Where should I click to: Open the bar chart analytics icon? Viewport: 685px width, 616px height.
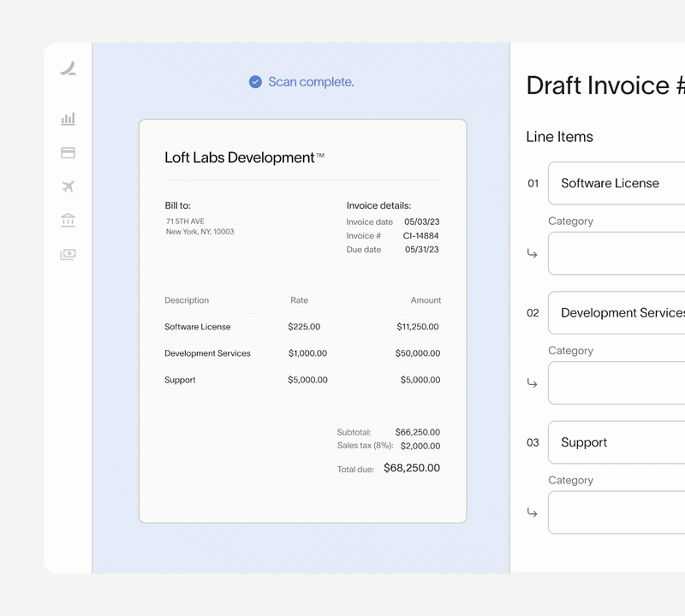pyautogui.click(x=68, y=119)
